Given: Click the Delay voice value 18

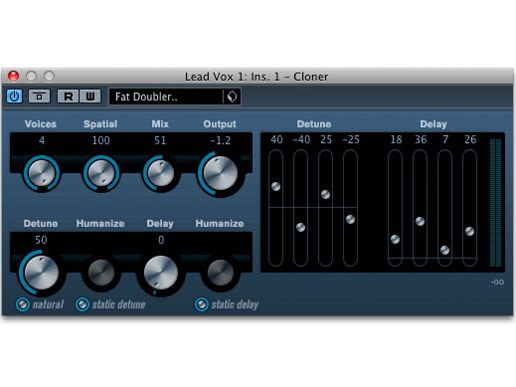Looking at the screenshot, I should 396,139.
